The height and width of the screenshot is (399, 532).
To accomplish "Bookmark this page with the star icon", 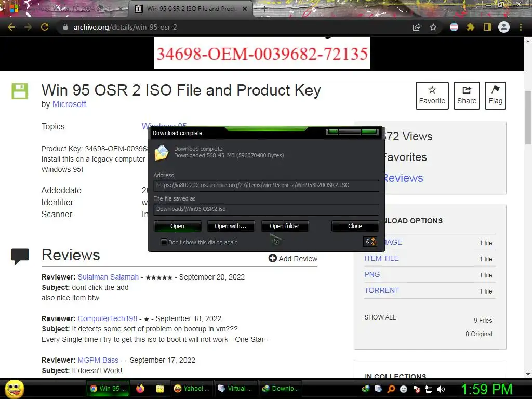I will (433, 27).
